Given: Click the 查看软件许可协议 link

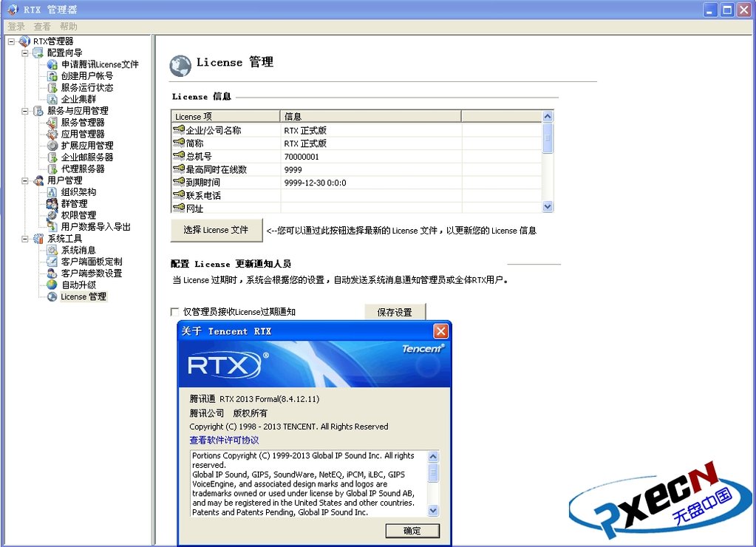Looking at the screenshot, I should click(224, 440).
